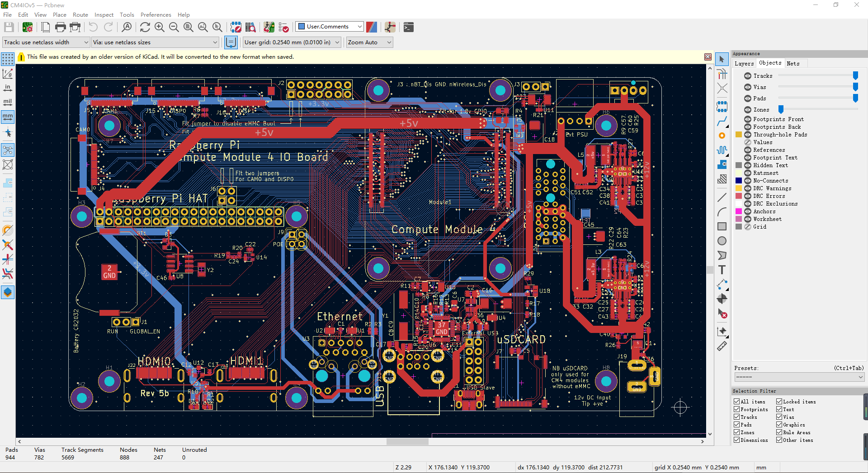
Task: Select the Add Via tool
Action: [x=722, y=136]
